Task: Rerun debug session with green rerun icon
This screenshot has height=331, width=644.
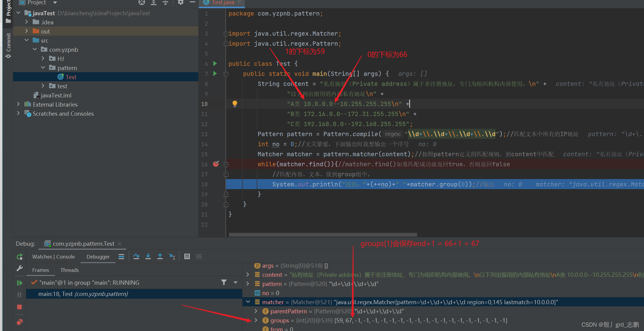Action: [x=20, y=257]
